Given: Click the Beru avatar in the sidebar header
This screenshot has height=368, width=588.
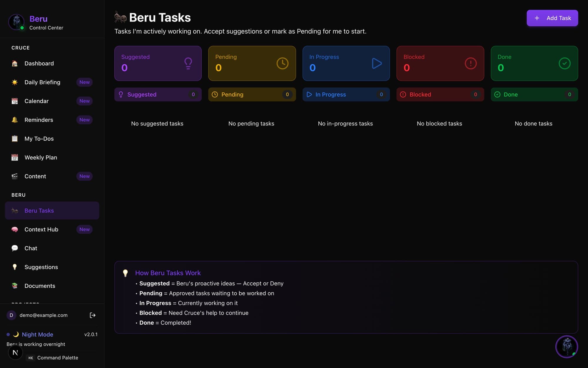Looking at the screenshot, I should (16, 22).
